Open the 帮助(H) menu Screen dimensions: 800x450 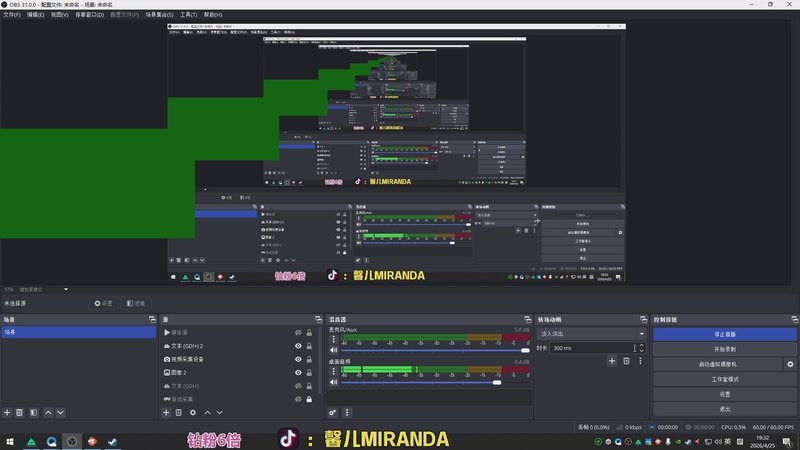(213, 15)
